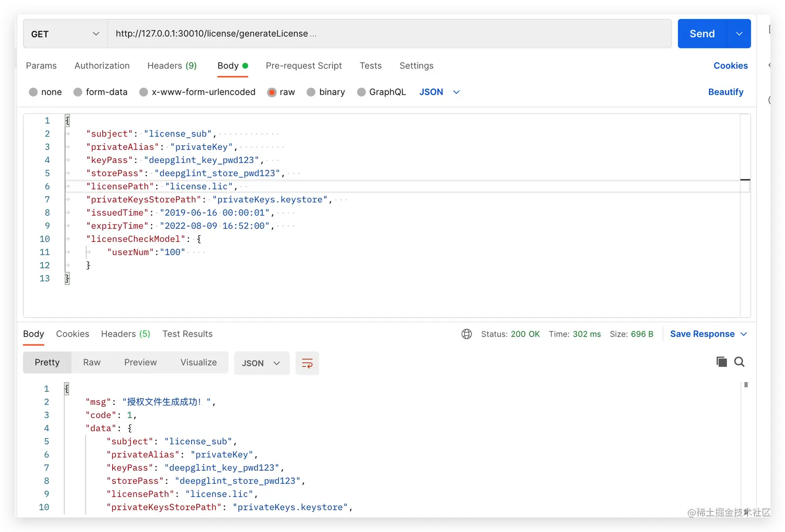The width and height of the screenshot is (785, 532).
Task: Click the "code": 1 line in response
Action: pos(111,415)
